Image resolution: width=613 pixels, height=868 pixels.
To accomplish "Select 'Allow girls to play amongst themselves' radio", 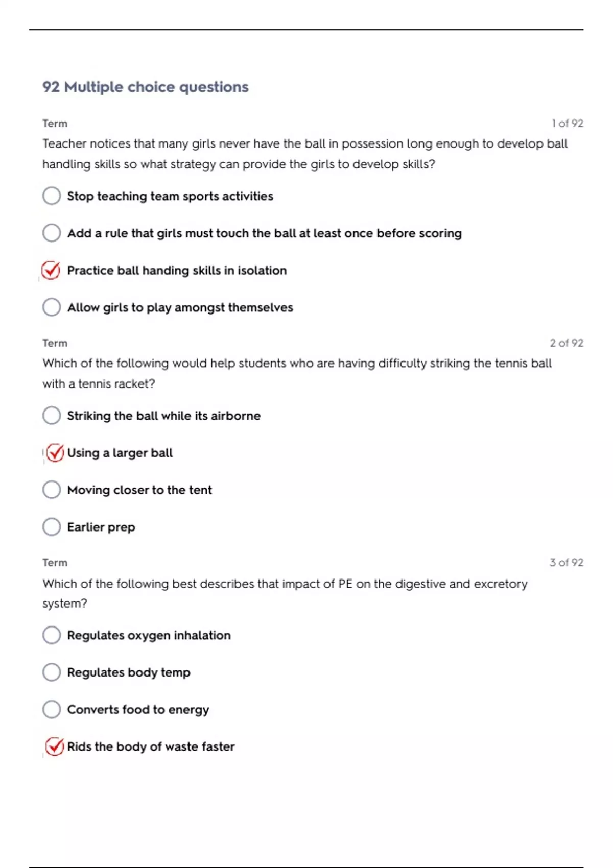I will 52,307.
